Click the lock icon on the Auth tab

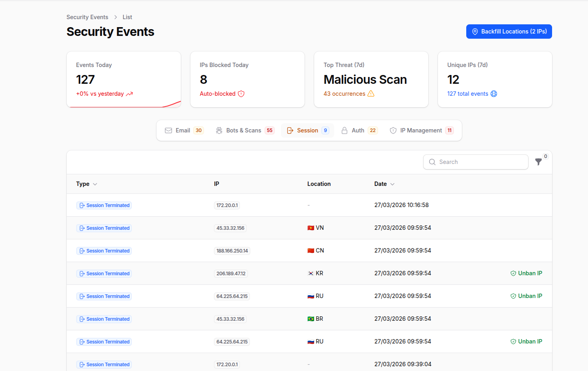click(x=344, y=130)
